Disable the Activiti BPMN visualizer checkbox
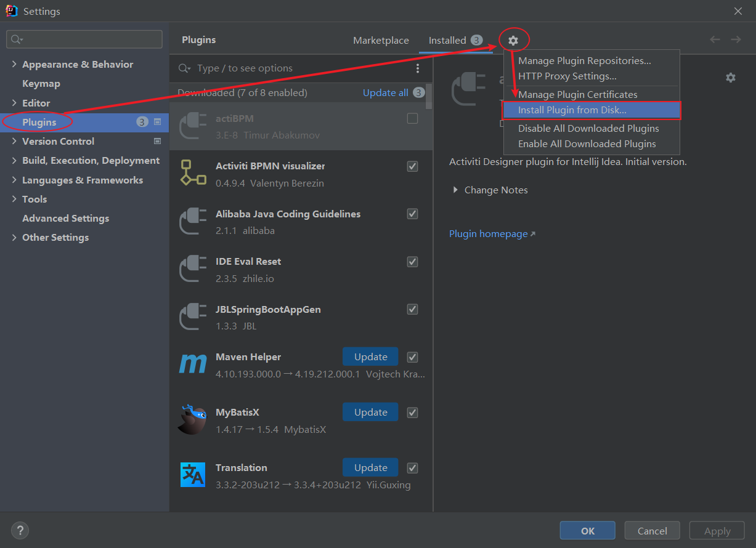 point(413,166)
